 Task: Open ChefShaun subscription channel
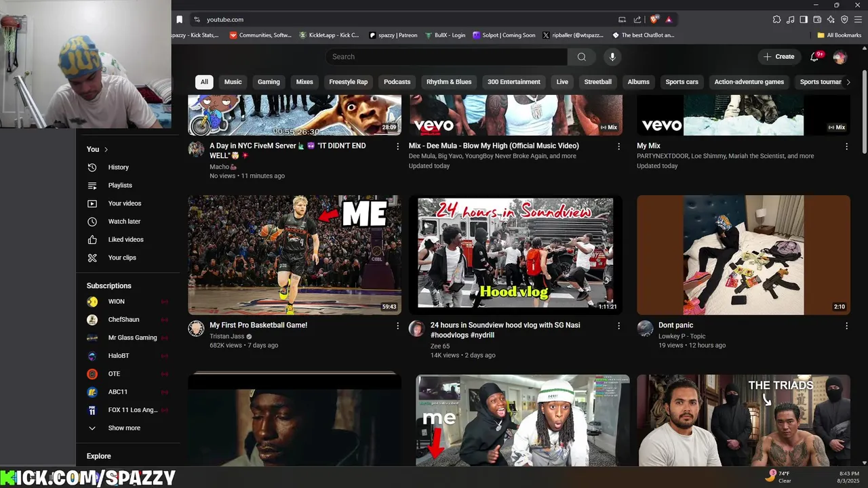pyautogui.click(x=123, y=319)
